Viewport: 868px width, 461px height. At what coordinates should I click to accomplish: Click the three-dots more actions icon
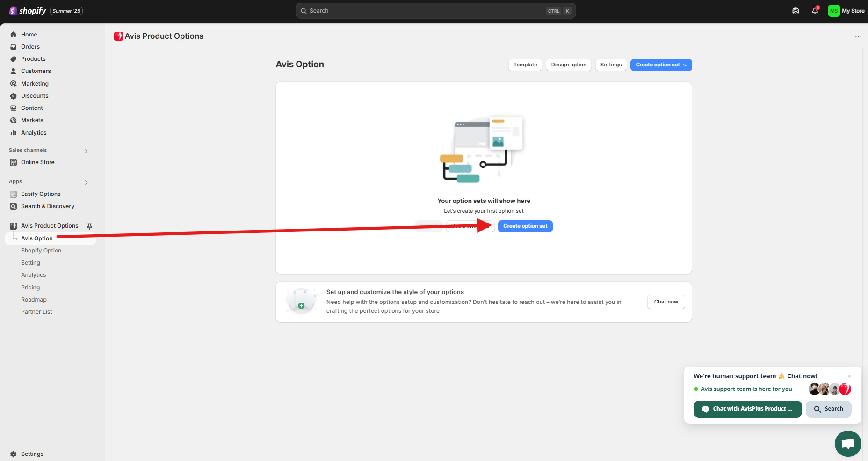click(858, 36)
